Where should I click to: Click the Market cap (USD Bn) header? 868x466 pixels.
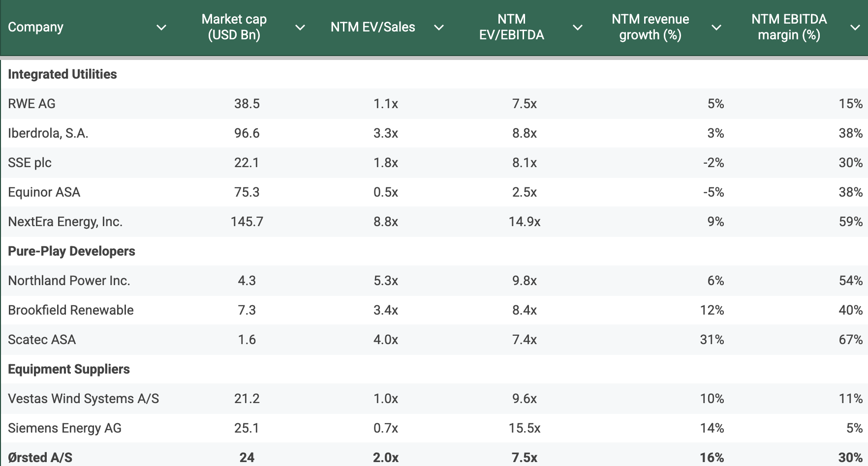(234, 27)
